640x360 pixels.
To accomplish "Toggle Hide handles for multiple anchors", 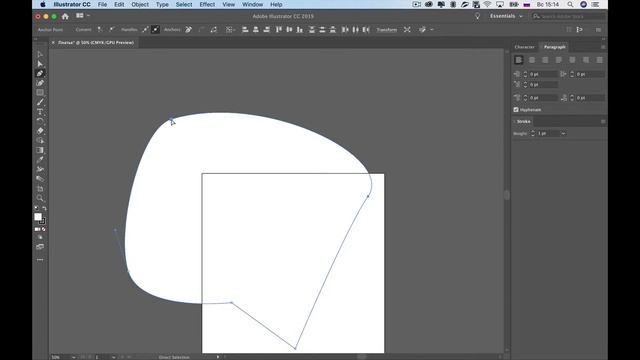I will [156, 29].
